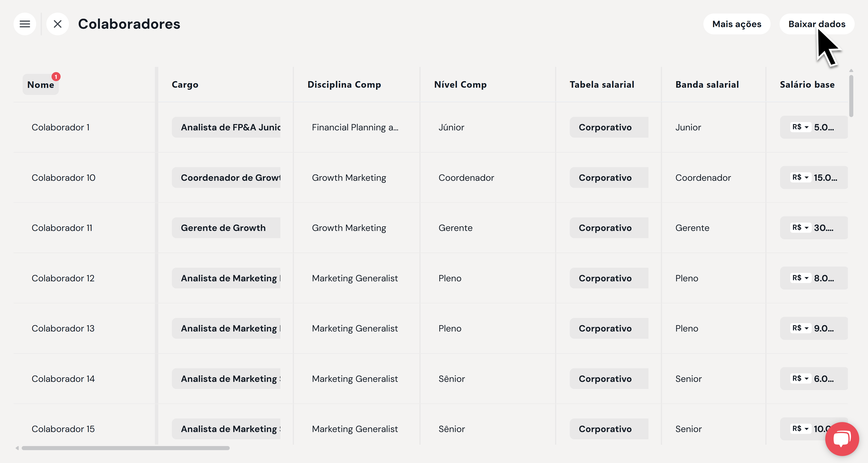Open R$ currency dropdown for Colaborador 12
Image resolution: width=868 pixels, height=463 pixels.
click(800, 278)
